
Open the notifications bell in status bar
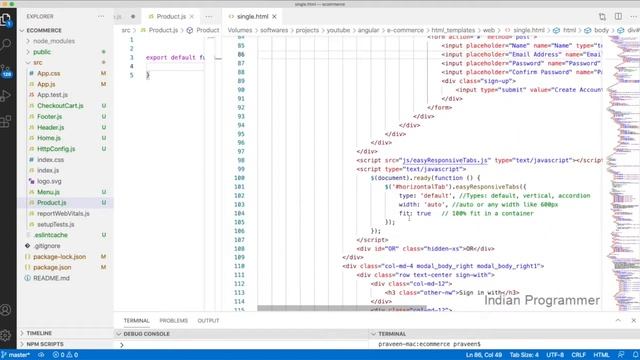635,355
